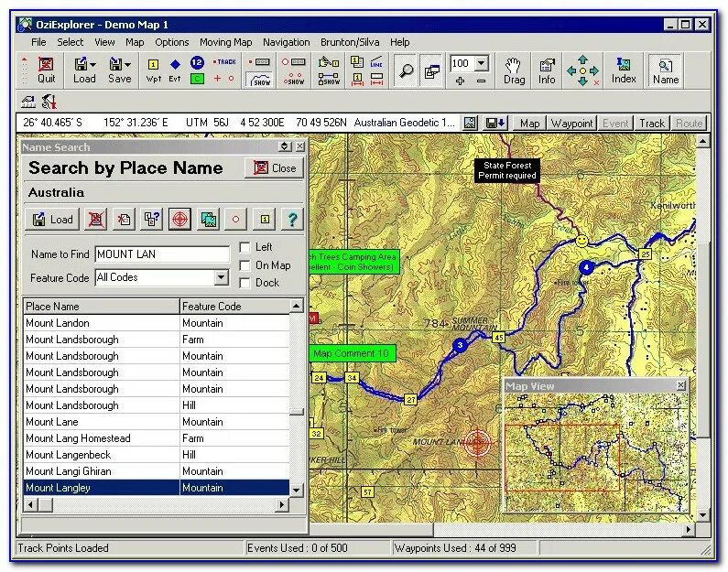Click the zoom in plus button

[x=460, y=81]
